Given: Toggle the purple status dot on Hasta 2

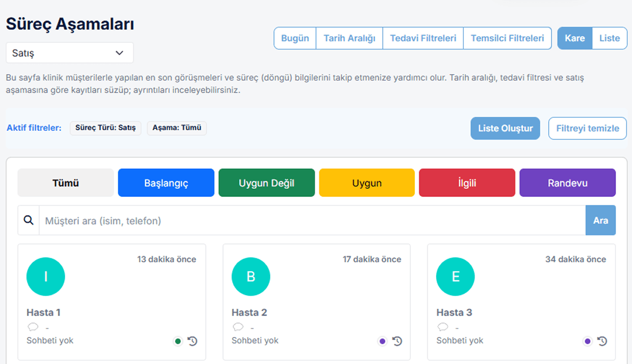Looking at the screenshot, I should (382, 340).
